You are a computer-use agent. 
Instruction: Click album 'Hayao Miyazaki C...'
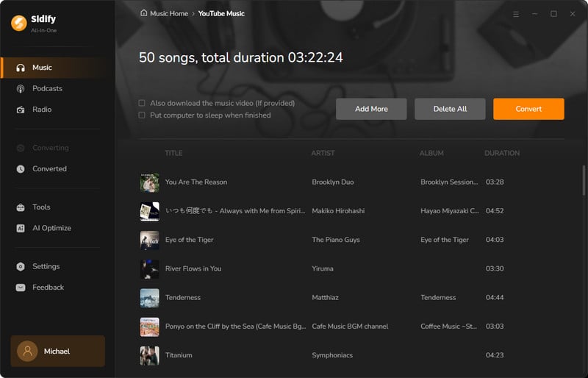pos(450,211)
